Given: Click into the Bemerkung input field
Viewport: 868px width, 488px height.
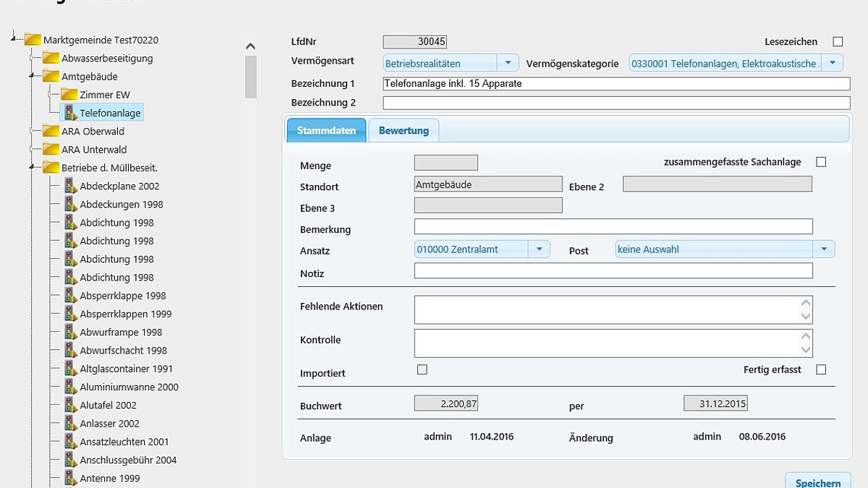Looking at the screenshot, I should pyautogui.click(x=613, y=227).
